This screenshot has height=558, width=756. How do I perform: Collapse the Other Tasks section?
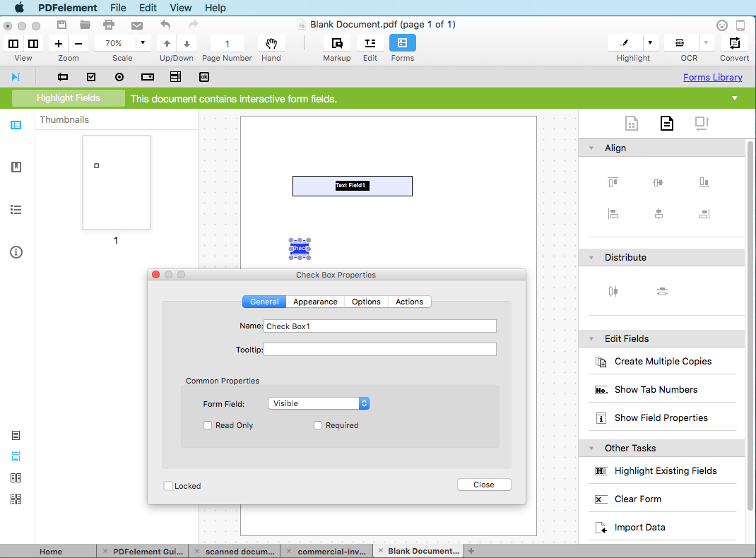[x=591, y=448]
